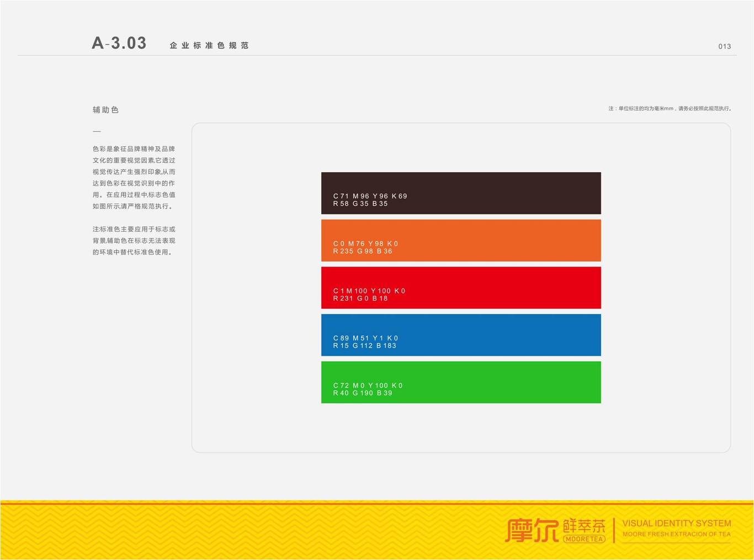Select text 'C 72 M 0 Y 100 K 0'
This screenshot has height=560, width=754.
pos(368,386)
